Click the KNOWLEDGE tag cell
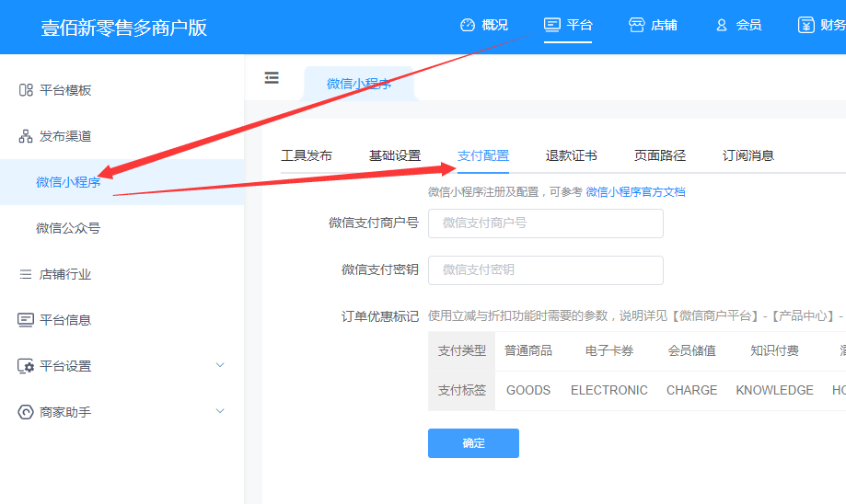846x504 pixels. [x=775, y=390]
